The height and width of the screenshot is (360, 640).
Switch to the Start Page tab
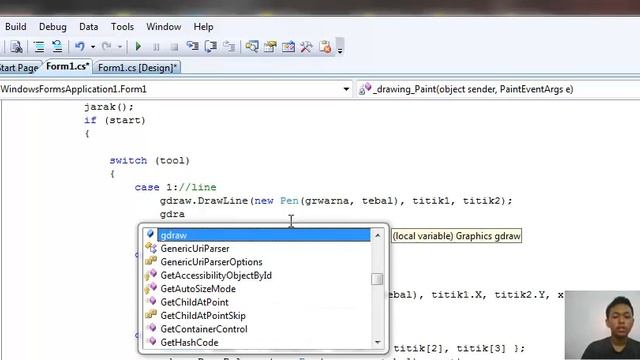(19, 67)
